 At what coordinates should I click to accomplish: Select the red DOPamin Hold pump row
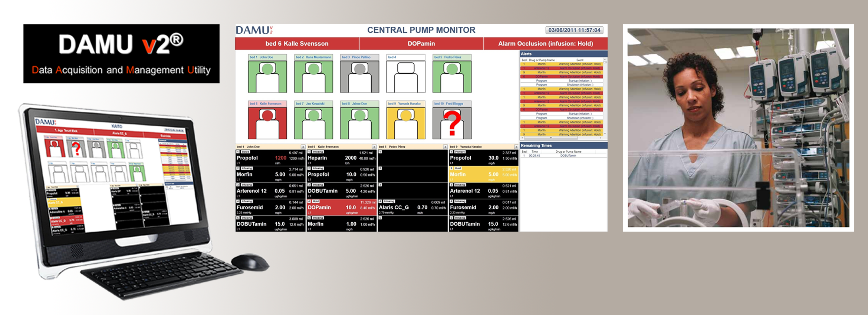pos(341,208)
